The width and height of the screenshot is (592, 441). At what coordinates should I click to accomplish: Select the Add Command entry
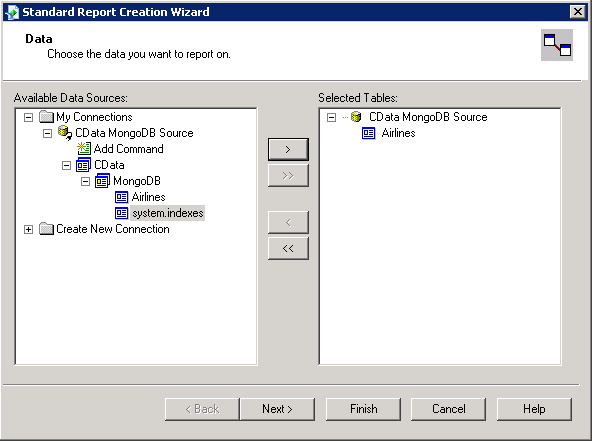(129, 149)
